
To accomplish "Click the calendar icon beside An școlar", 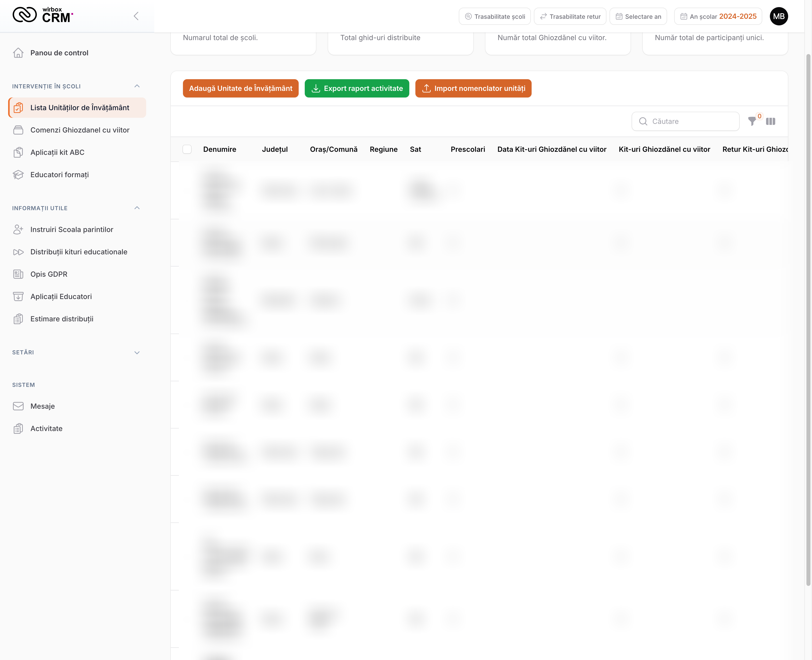I will point(684,16).
